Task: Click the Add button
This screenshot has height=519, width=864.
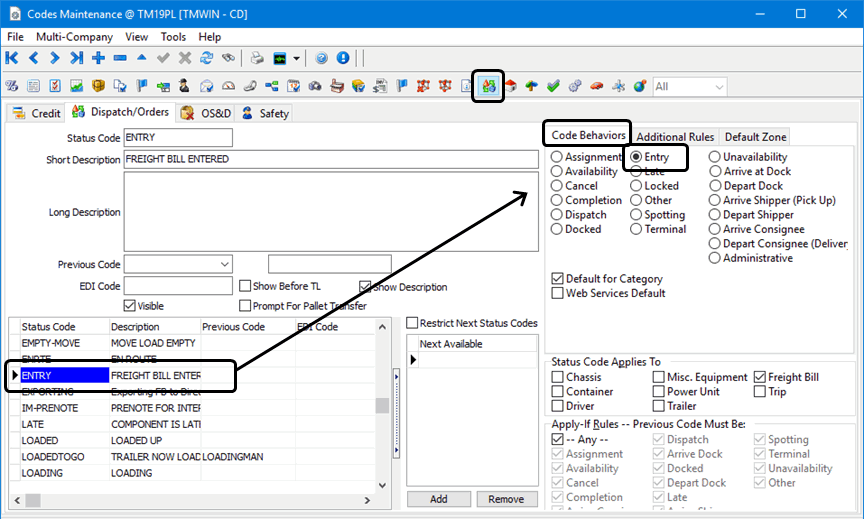Action: tap(438, 499)
